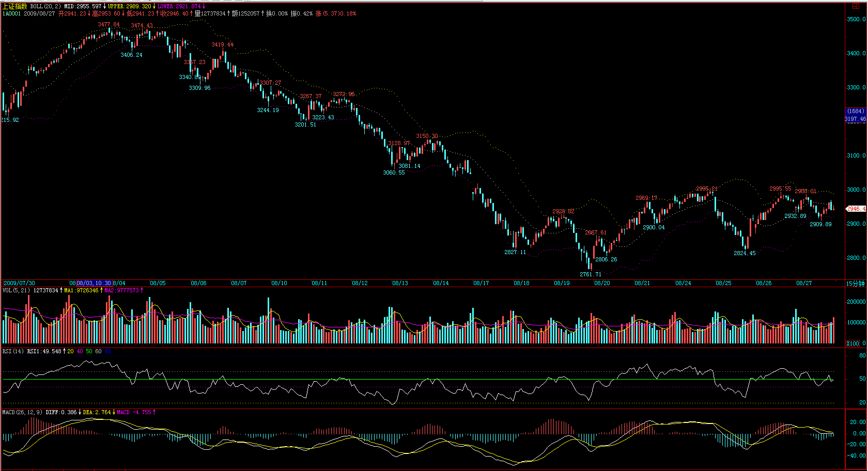
Task: Click the 3400.0 price axis label
Action: click(x=856, y=53)
